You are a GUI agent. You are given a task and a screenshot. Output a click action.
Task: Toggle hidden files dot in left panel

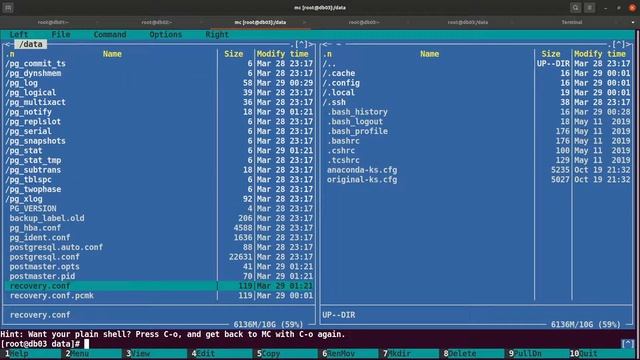pyautogui.click(x=292, y=44)
